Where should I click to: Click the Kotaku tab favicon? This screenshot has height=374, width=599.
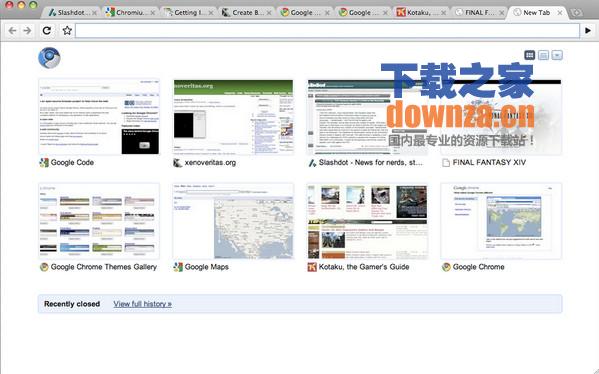pos(401,13)
